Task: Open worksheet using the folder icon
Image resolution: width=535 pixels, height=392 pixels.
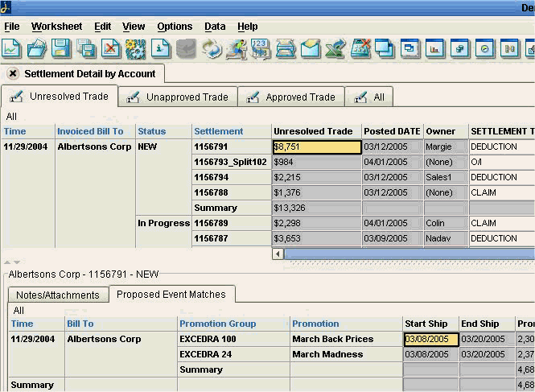Action: 37,48
